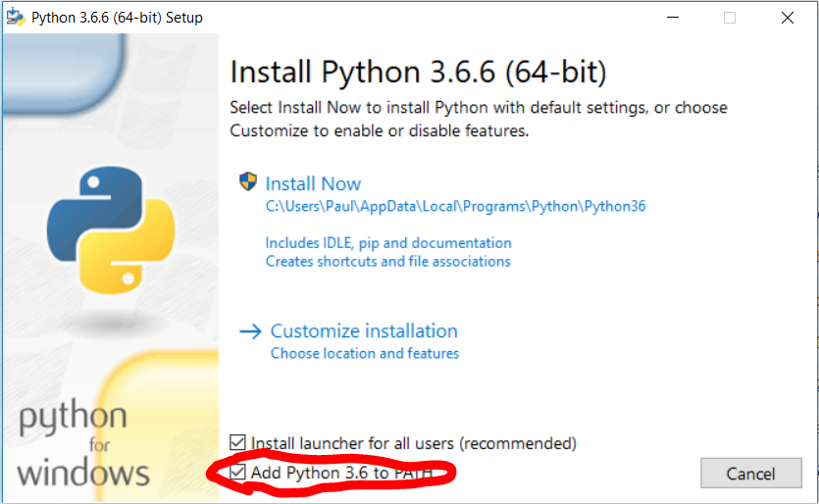Click 'Choose location and features' text
This screenshot has width=819, height=504.
(x=365, y=354)
